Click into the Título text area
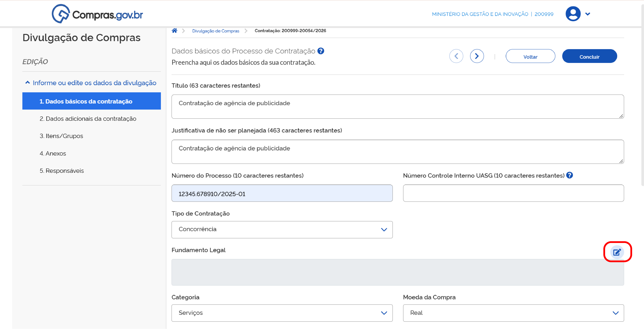Screen dimensions: 644x329 [x=397, y=106]
